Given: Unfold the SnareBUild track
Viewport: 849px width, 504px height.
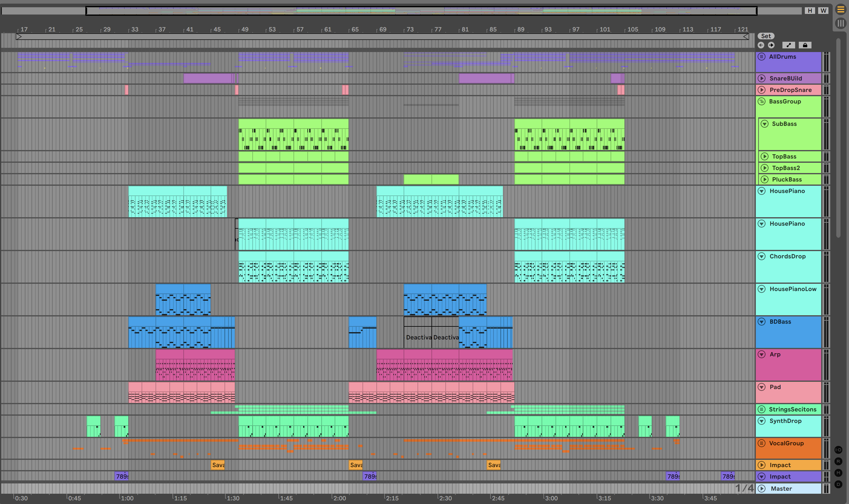Looking at the screenshot, I should click(762, 78).
